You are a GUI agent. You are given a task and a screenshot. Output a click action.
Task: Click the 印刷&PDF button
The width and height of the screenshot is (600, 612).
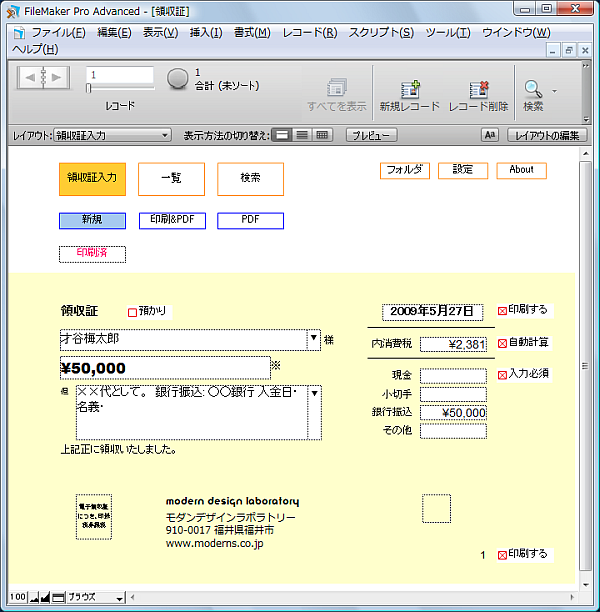pos(172,221)
